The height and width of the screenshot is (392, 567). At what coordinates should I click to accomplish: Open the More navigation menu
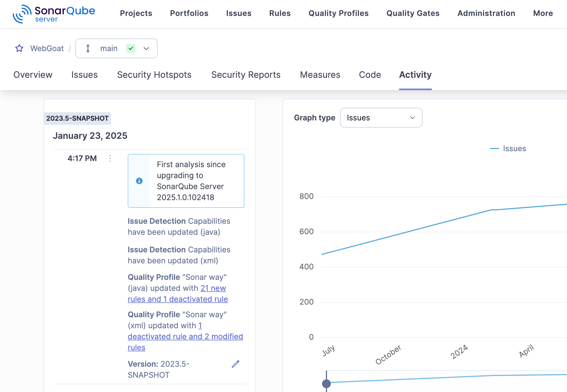(543, 13)
